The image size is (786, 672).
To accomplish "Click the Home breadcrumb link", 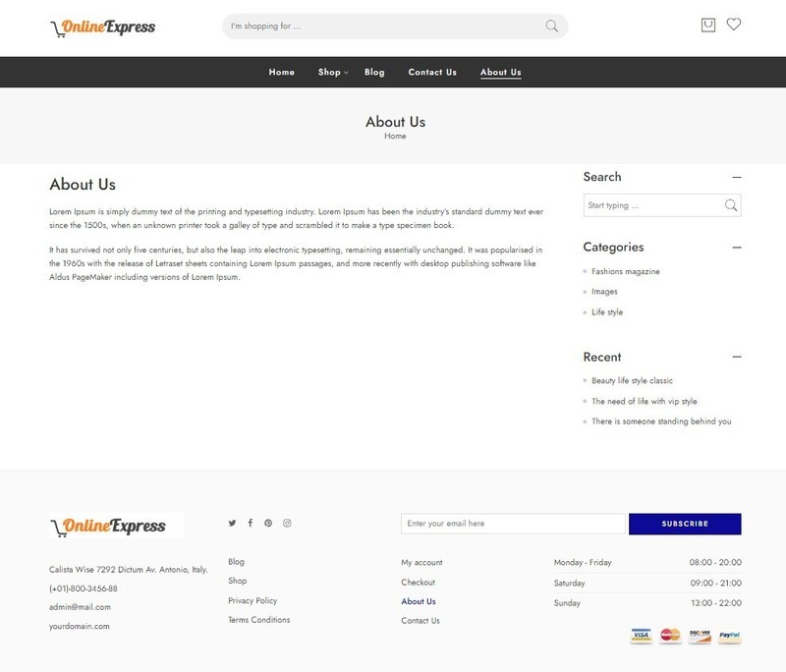I will click(x=395, y=136).
